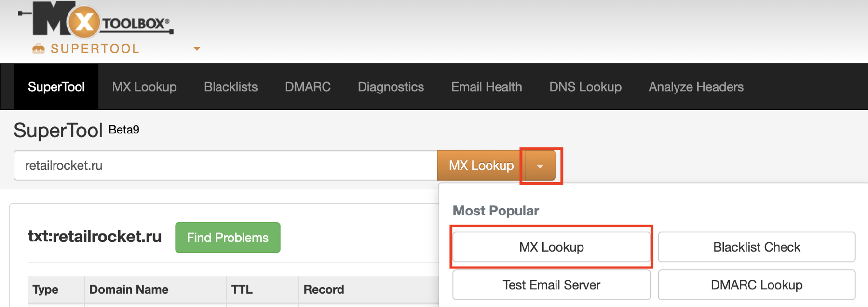Open the DNS Lookup tab
This screenshot has height=307, width=868.
coord(585,87)
